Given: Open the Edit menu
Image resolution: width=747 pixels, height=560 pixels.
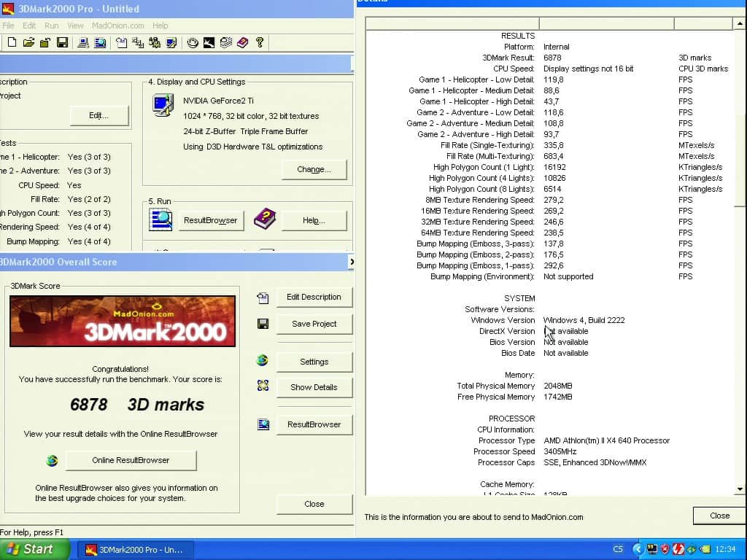Looking at the screenshot, I should click(29, 26).
